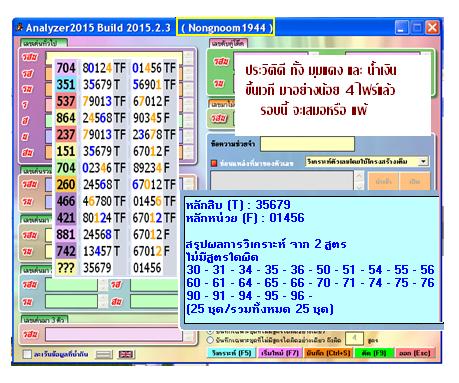Viewport: 459px width, 383px height.
Task: Click the single-letter red ม label
Action: point(25,137)
